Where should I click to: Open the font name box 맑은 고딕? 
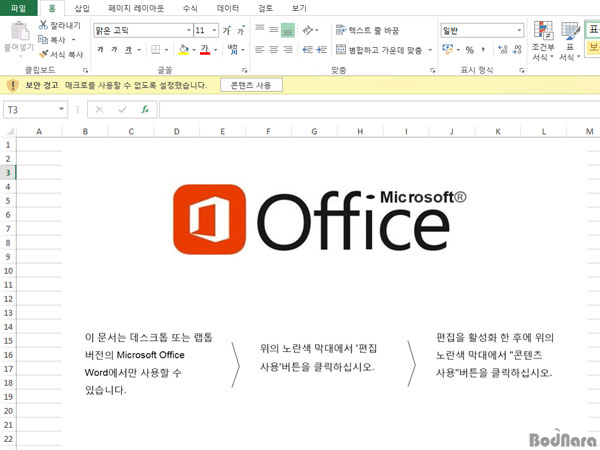(143, 30)
